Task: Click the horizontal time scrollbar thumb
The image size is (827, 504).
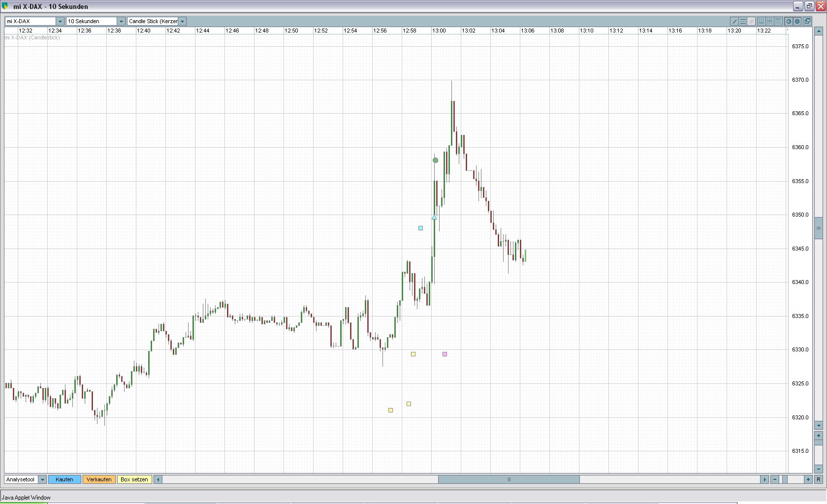Action: coord(509,479)
